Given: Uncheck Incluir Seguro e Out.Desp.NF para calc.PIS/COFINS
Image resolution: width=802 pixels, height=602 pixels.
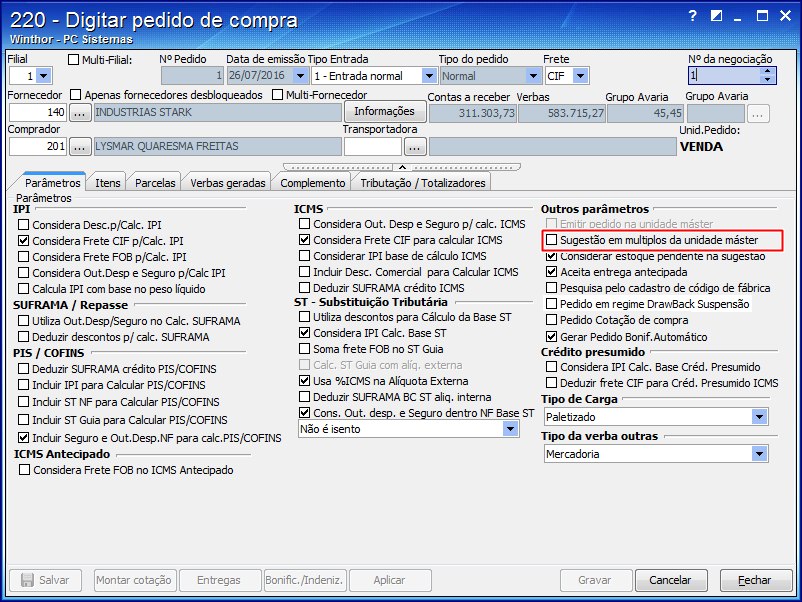Looking at the screenshot, I should tap(23, 438).
